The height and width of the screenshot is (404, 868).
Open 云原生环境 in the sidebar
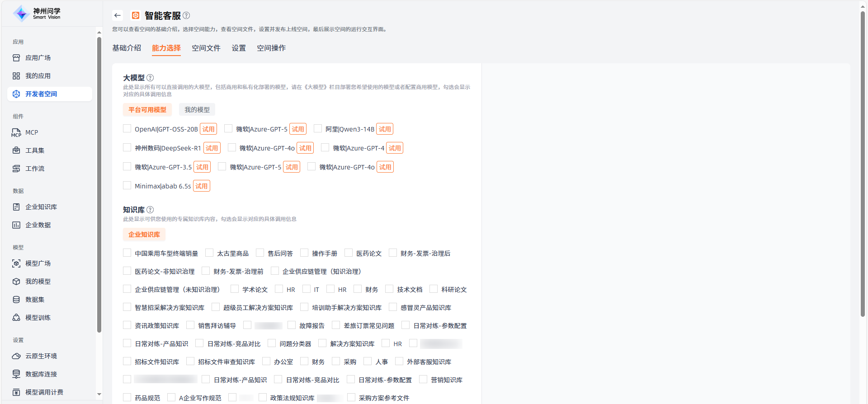(x=41, y=356)
